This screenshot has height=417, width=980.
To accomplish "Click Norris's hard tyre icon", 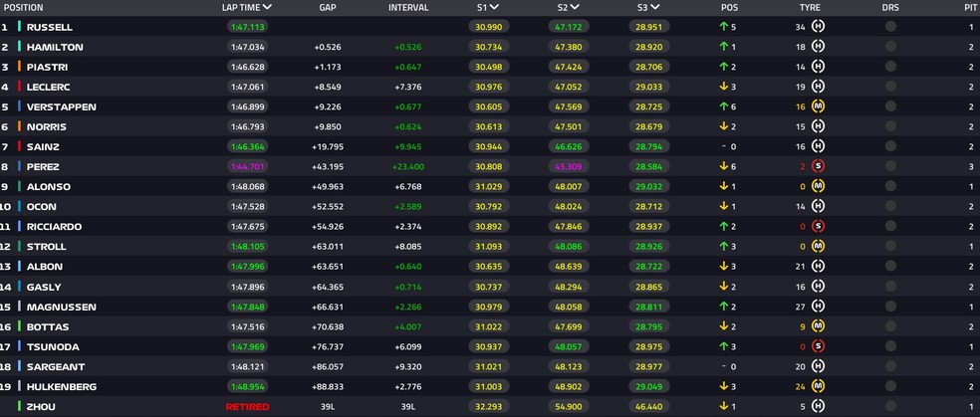I will [818, 126].
